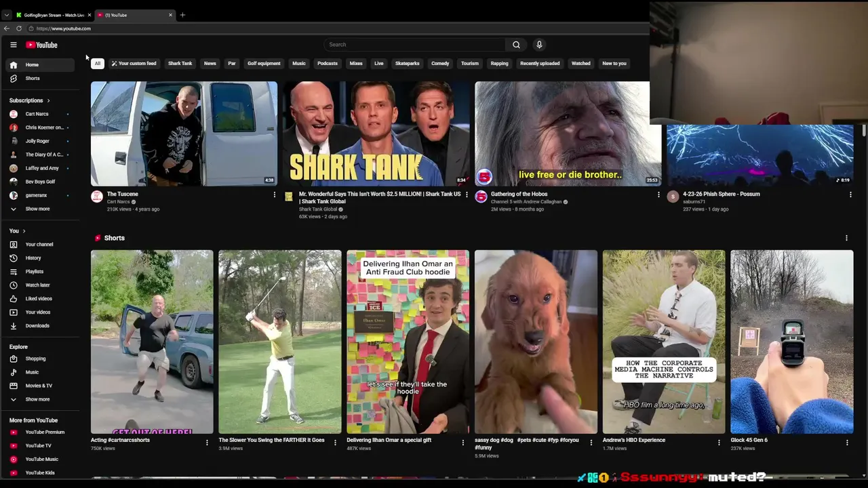Click the YouTube logo
The image size is (868, 488).
click(42, 45)
